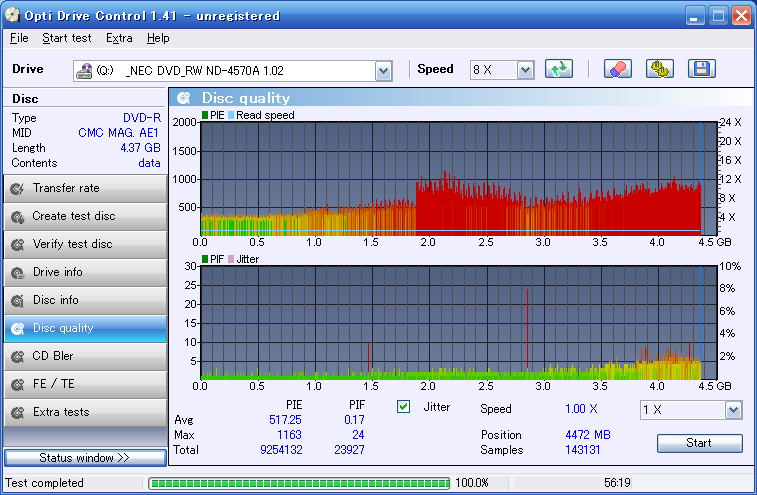Switch to Create test disc tab
The width and height of the screenshot is (757, 495).
click(x=85, y=217)
